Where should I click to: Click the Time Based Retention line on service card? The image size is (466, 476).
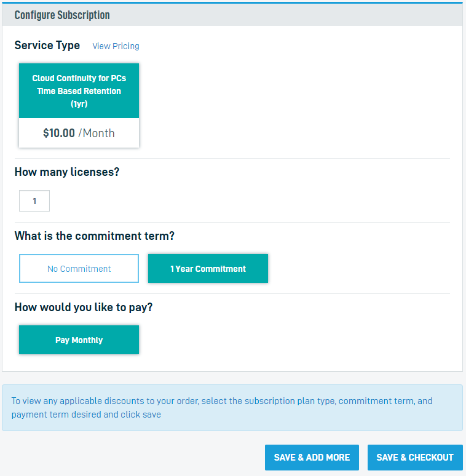tap(79, 91)
